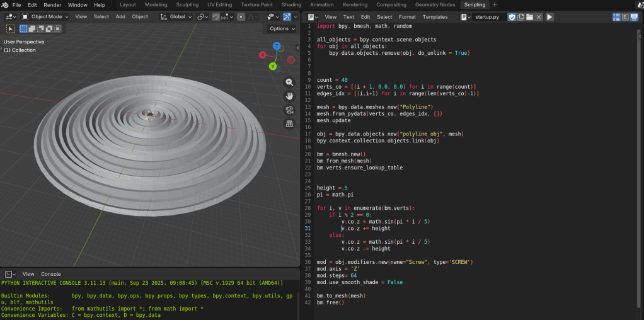This screenshot has width=644, height=320.
Task: Toggle line numbers in text editor
Action: (x=616, y=17)
